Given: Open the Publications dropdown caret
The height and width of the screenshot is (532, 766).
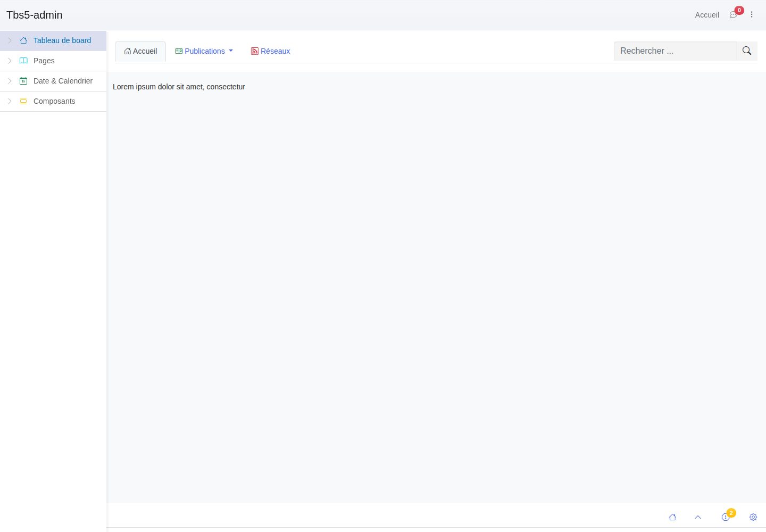Looking at the screenshot, I should pos(231,51).
